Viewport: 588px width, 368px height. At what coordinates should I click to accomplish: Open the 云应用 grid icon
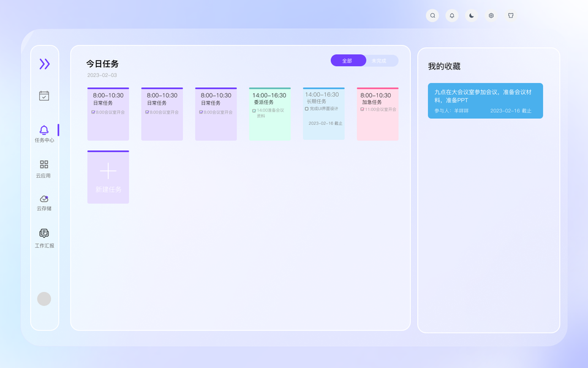[44, 164]
